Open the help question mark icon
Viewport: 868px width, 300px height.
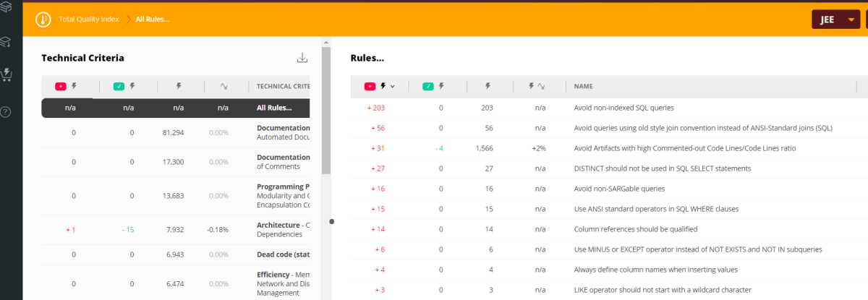point(7,112)
